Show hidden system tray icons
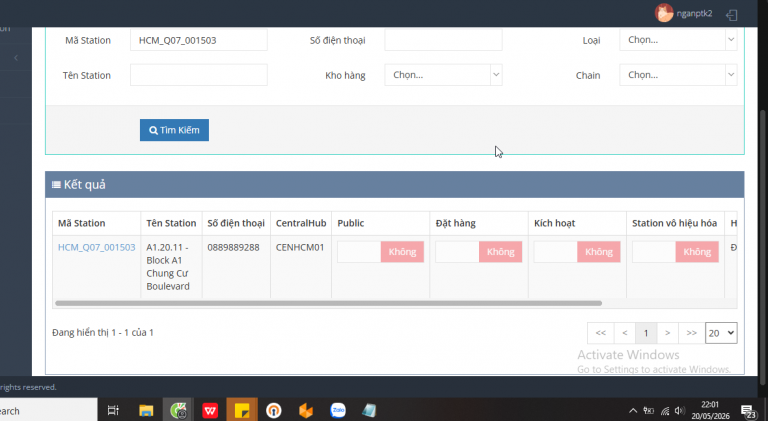Screen dimensions: 768x421 [633, 411]
